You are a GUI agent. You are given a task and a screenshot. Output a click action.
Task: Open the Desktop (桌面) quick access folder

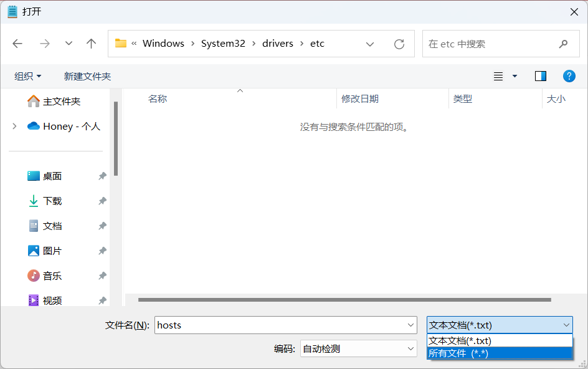click(52, 176)
